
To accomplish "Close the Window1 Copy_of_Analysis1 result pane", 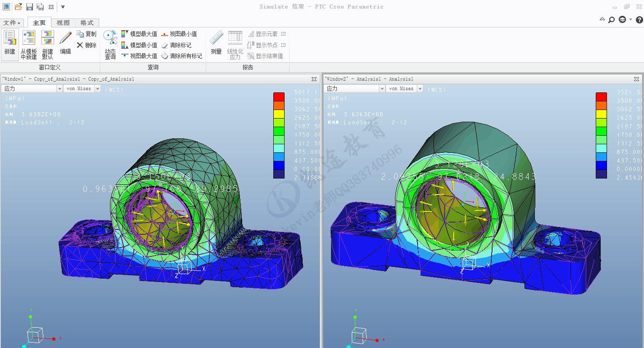I will [x=314, y=79].
